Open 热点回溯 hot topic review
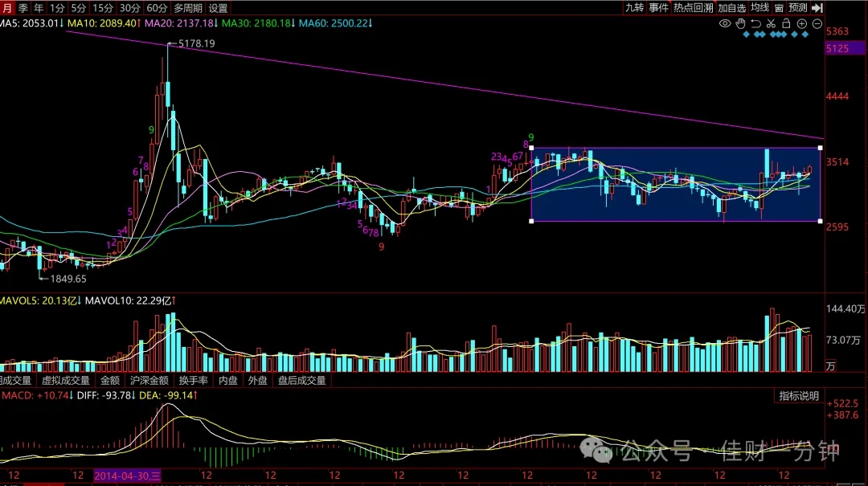Image resolution: width=868 pixels, height=486 pixels. tap(693, 8)
